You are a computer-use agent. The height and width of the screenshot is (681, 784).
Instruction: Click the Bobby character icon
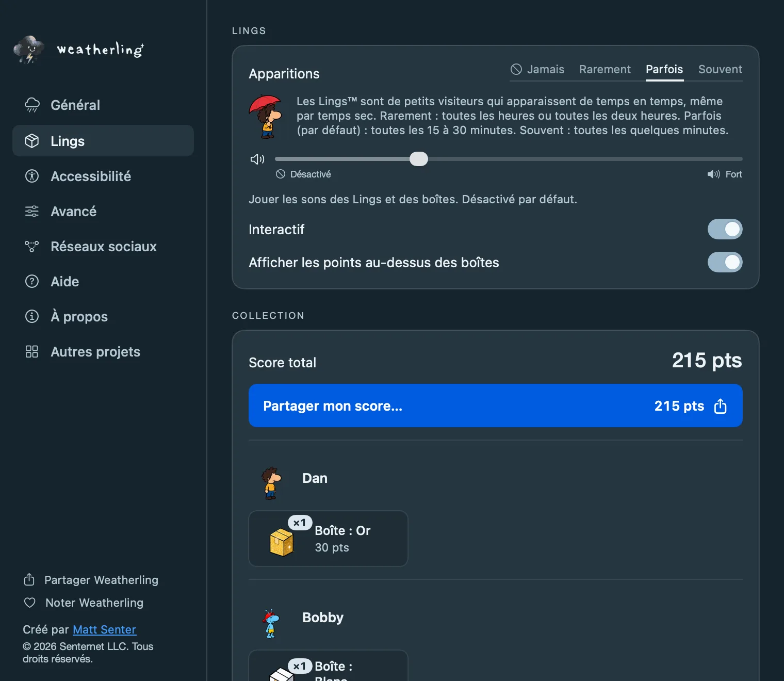click(x=270, y=623)
